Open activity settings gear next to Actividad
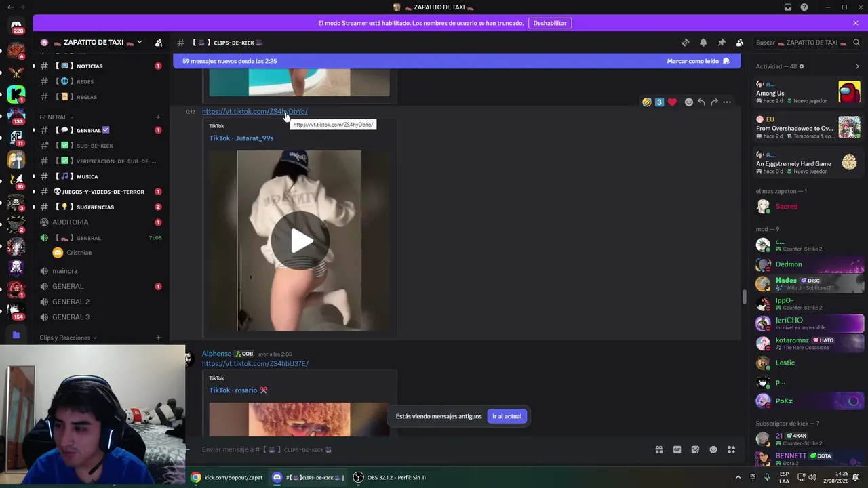Viewport: 868px width, 488px height. tap(802, 66)
